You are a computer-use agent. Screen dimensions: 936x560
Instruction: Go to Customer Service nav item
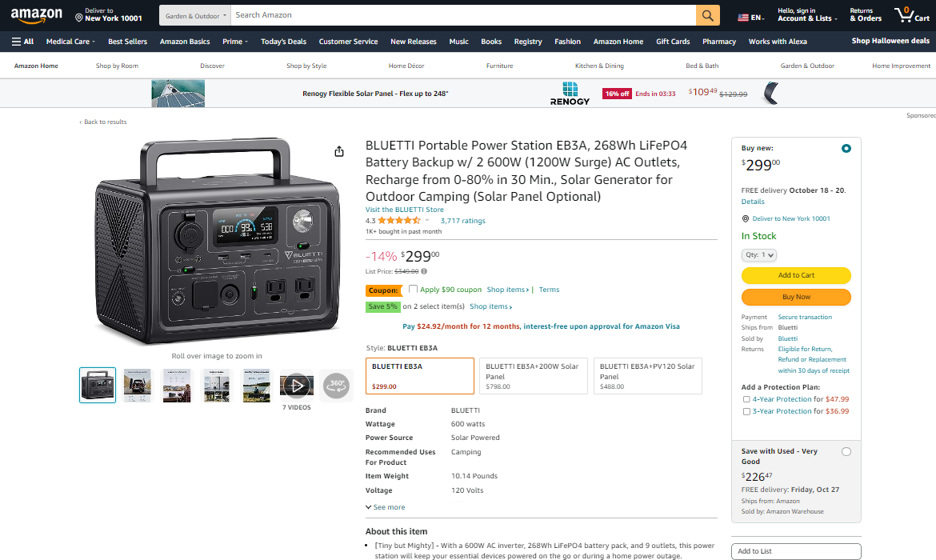[348, 42]
